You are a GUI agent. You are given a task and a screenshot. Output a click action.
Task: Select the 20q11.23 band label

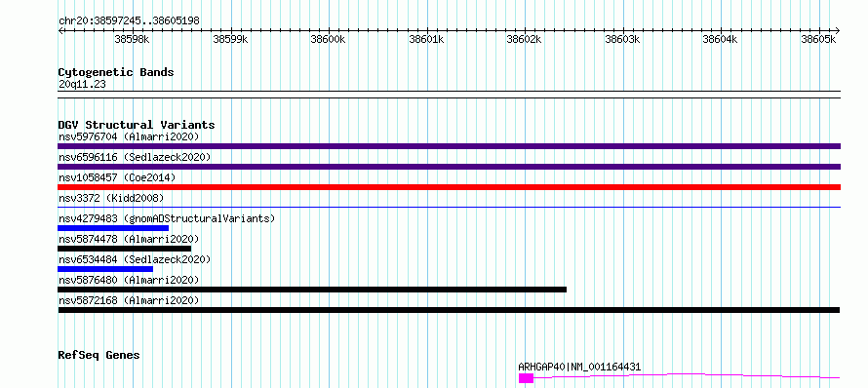[x=82, y=85]
